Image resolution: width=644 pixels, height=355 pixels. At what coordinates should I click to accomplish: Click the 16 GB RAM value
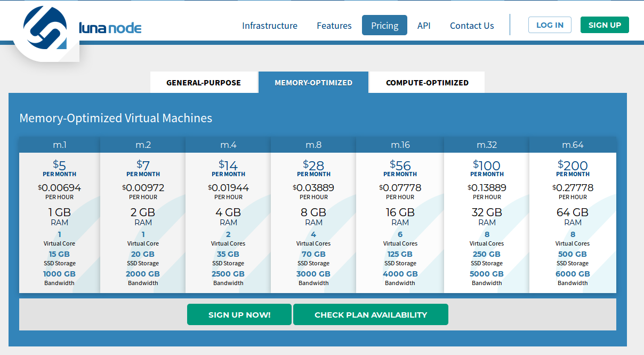(x=400, y=212)
